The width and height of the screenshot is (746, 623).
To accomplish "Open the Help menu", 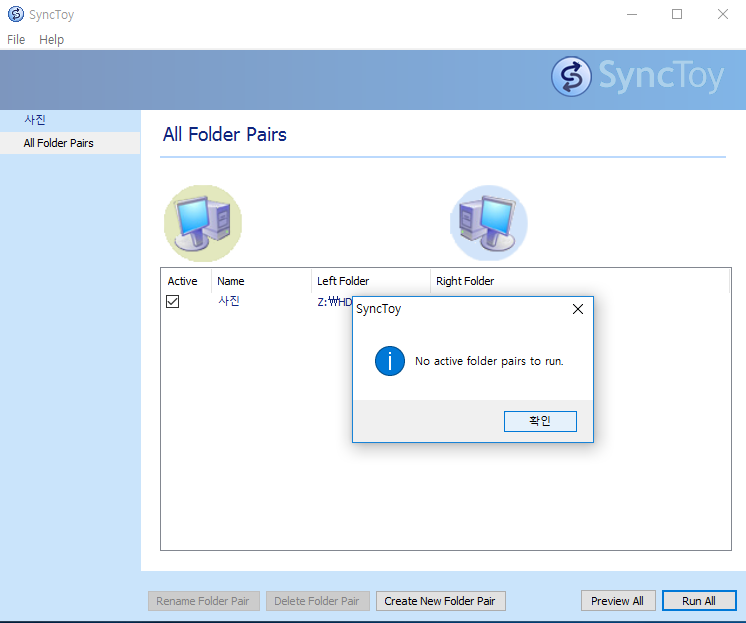I will [x=51, y=40].
